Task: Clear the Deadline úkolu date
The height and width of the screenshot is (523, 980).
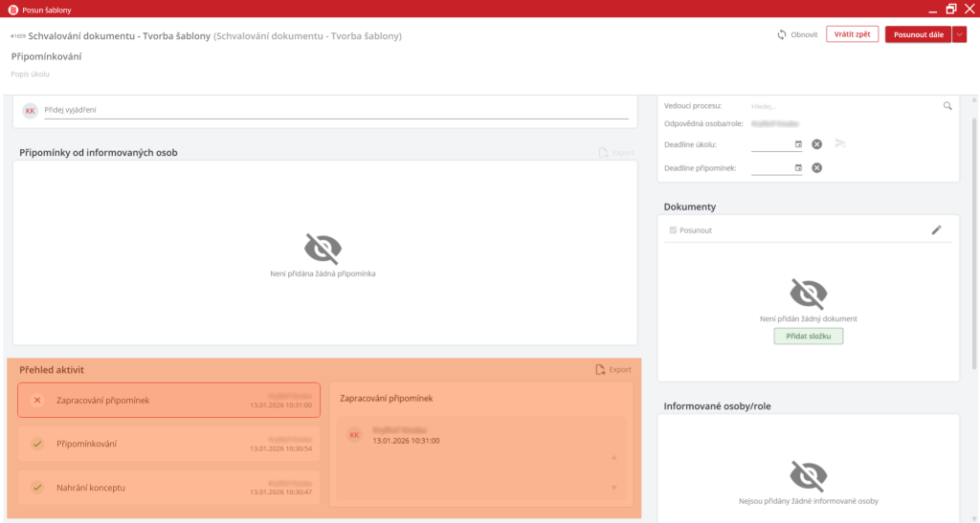Action: click(x=817, y=144)
